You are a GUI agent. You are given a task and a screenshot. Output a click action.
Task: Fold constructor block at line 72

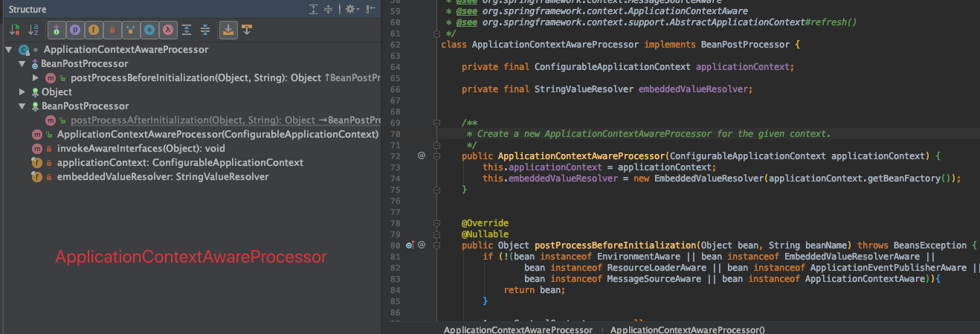(435, 156)
